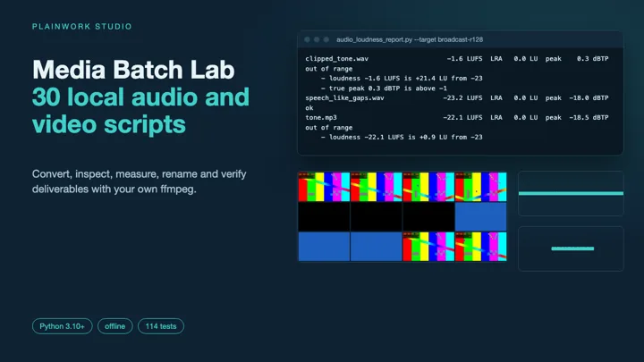Click the terminal title audio_loudness_report.py
644x362 pixels.
(x=410, y=40)
